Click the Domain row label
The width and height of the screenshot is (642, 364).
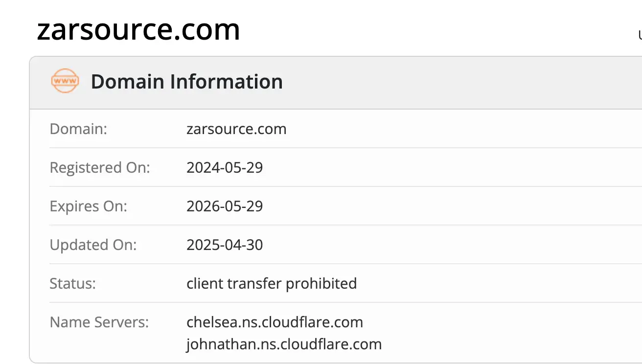click(78, 129)
